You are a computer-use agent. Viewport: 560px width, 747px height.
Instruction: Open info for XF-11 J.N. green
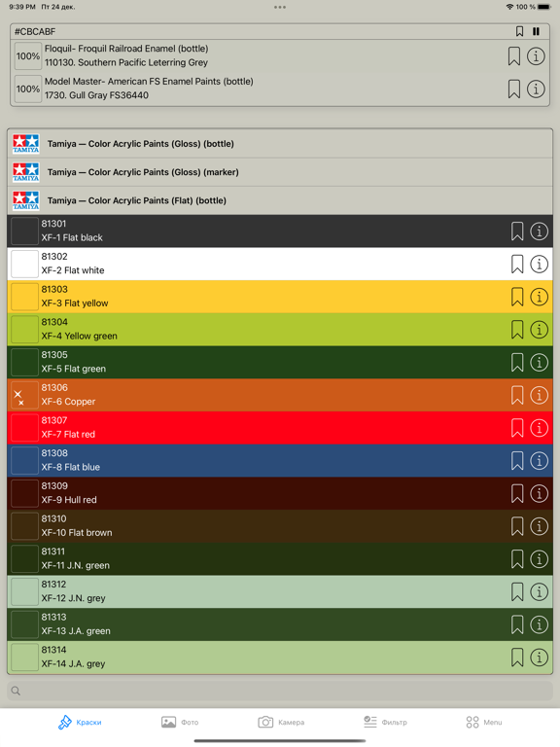[539, 559]
